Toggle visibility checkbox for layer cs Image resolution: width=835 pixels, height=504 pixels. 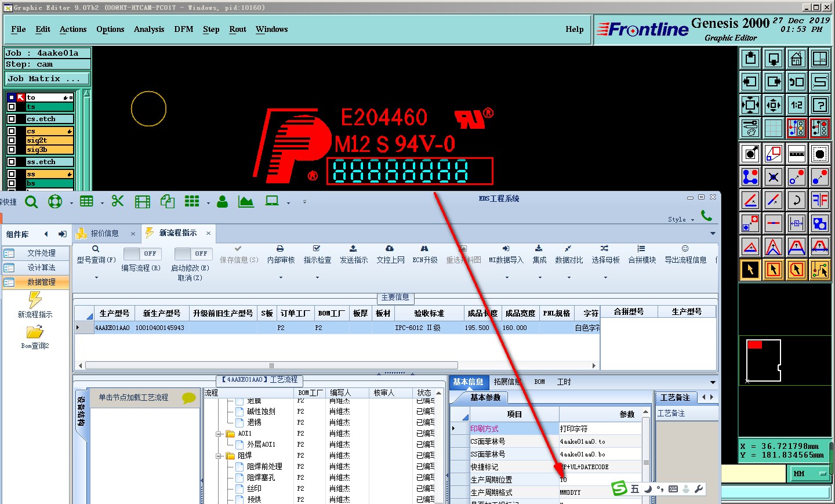point(12,131)
